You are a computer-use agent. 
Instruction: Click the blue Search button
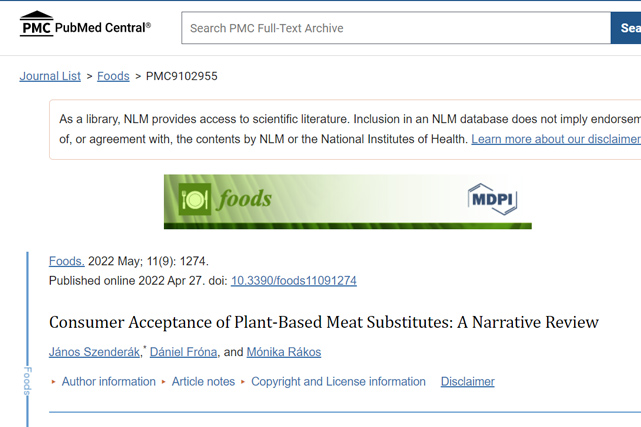coord(626,28)
